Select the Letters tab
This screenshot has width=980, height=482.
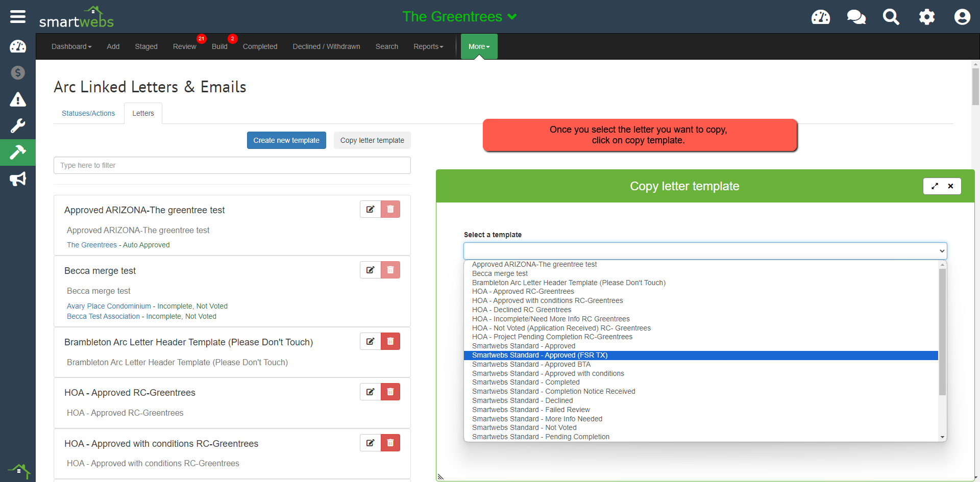click(143, 113)
